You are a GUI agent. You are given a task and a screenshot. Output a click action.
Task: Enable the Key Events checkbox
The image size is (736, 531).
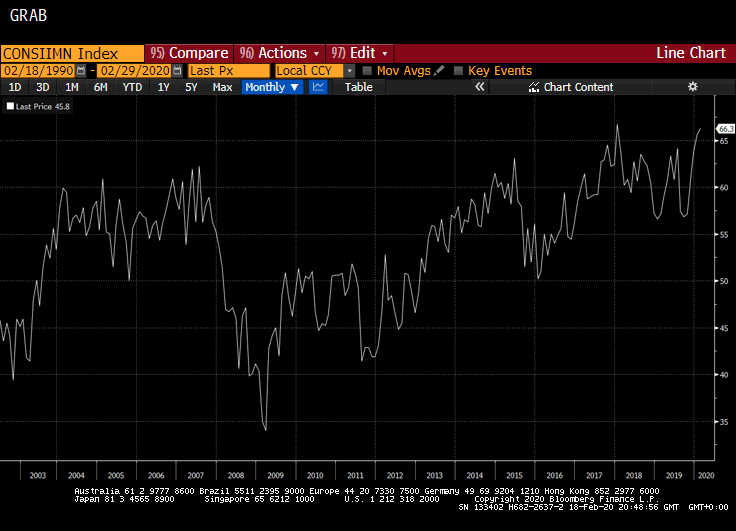[459, 71]
